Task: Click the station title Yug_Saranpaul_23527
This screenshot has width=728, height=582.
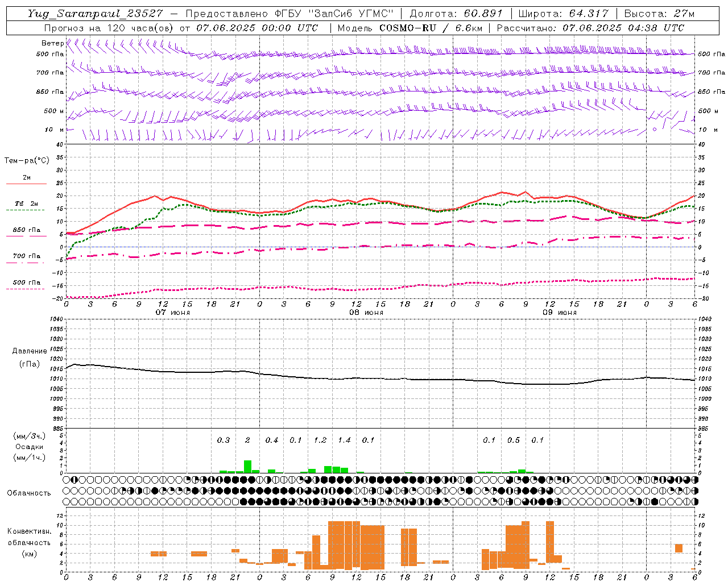Action: point(96,14)
